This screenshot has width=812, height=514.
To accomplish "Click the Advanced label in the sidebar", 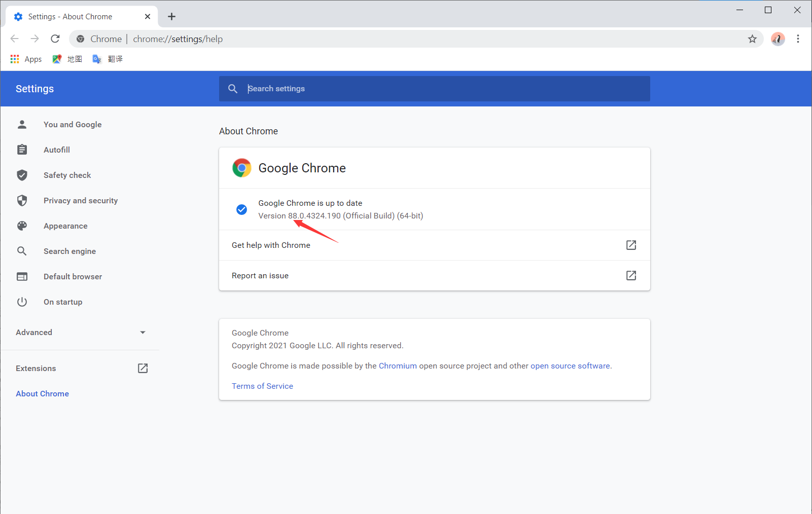I will 34,333.
